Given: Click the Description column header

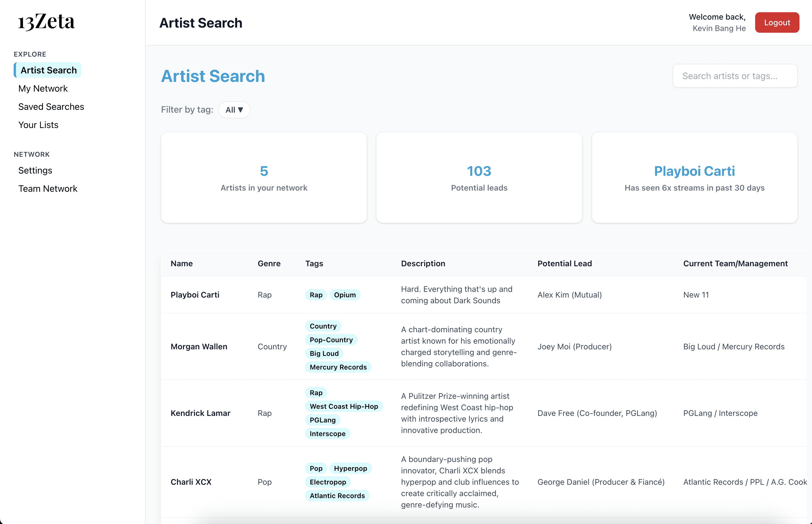Looking at the screenshot, I should click(x=423, y=263).
